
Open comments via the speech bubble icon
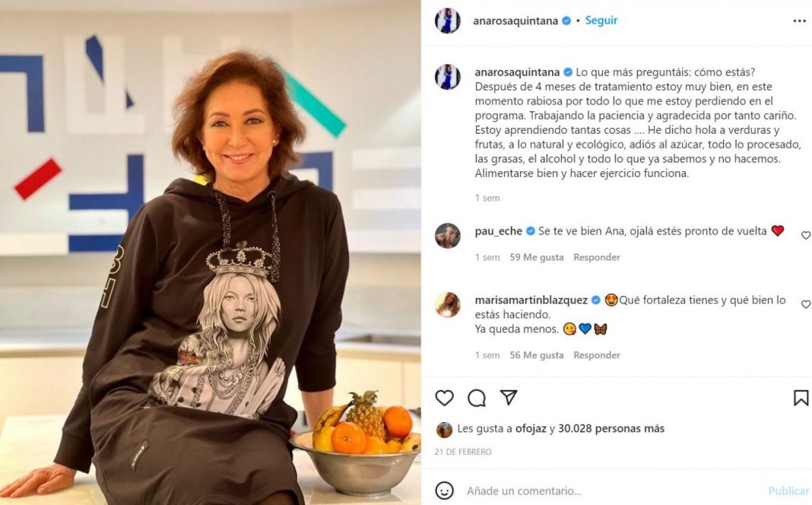pos(477,398)
